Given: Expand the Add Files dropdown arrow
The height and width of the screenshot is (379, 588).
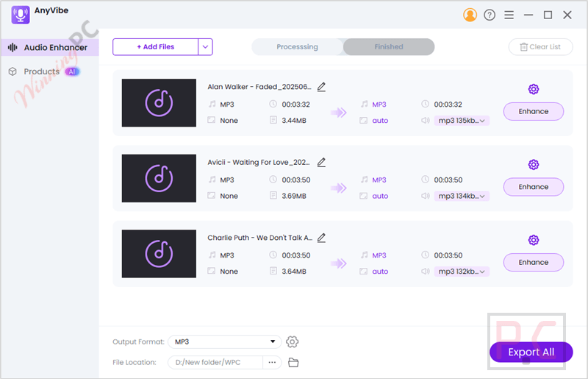Looking at the screenshot, I should (206, 47).
